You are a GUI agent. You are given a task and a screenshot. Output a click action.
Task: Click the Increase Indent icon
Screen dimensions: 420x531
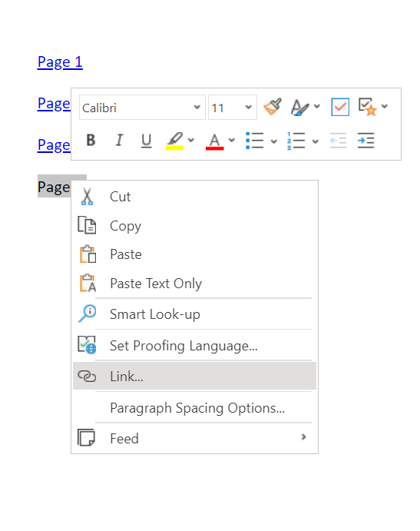coord(365,140)
